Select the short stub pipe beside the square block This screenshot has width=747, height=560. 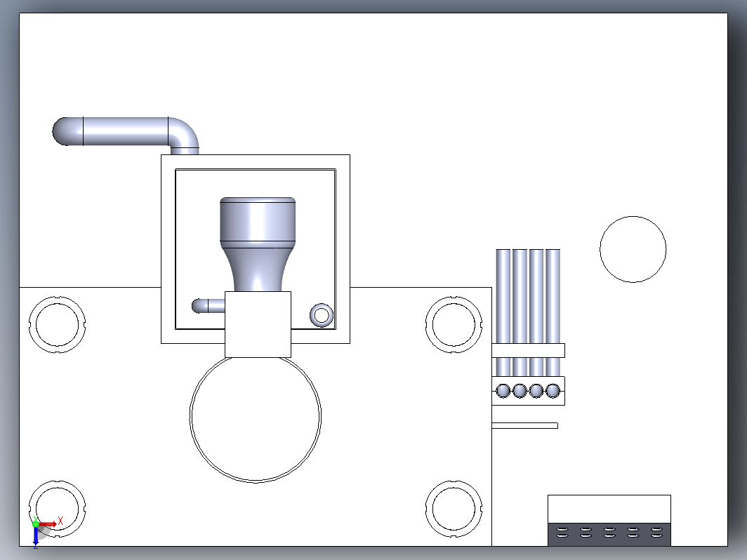209,306
